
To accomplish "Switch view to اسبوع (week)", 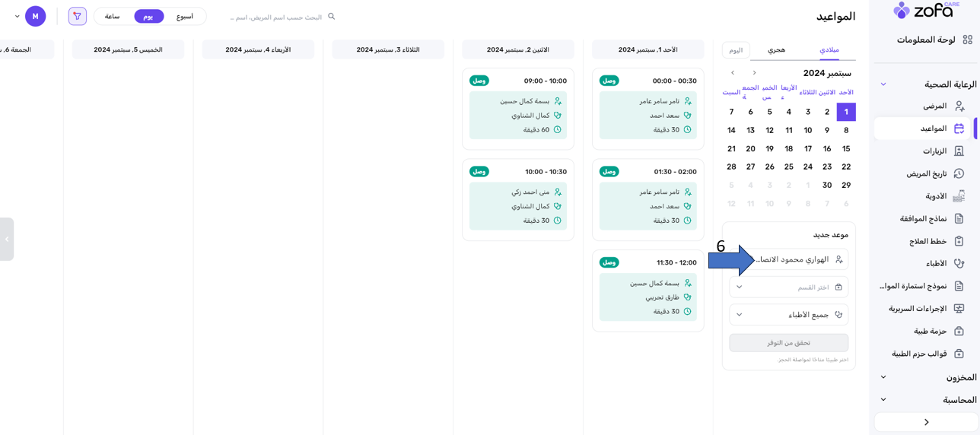I will (185, 16).
